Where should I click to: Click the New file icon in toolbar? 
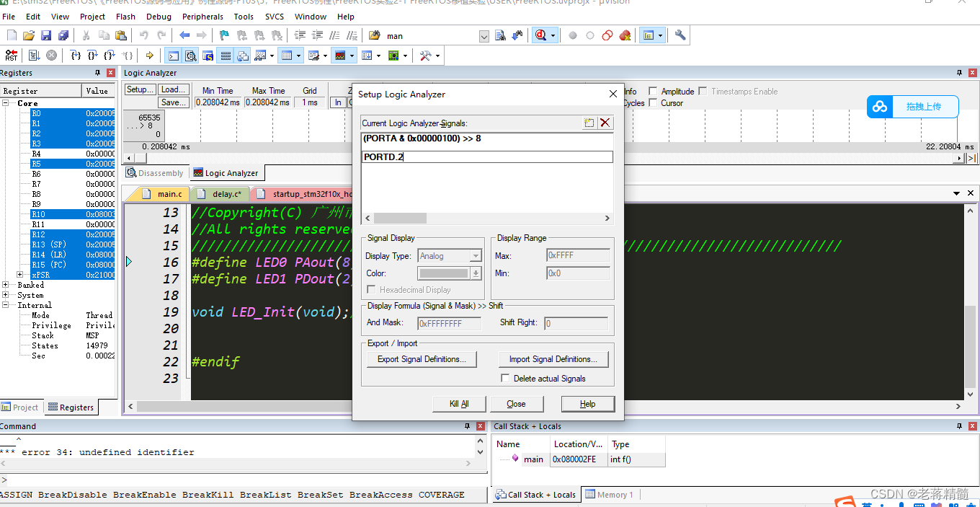12,35
